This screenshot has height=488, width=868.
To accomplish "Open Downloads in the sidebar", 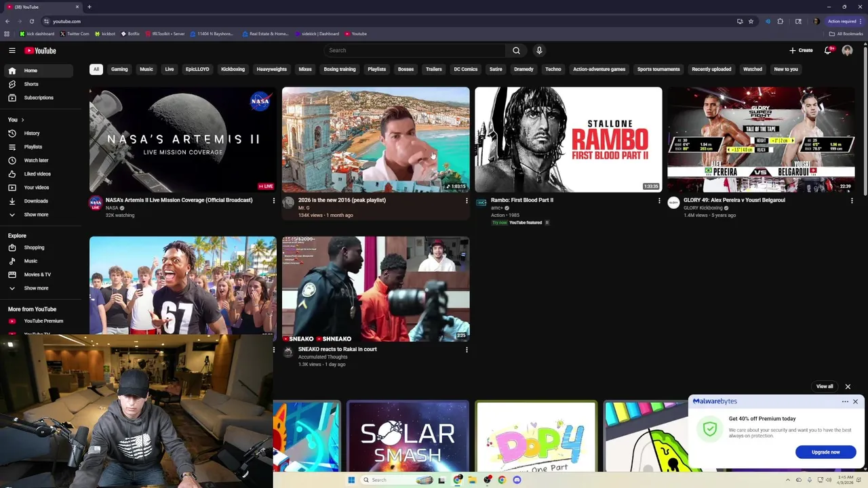I will pyautogui.click(x=37, y=201).
